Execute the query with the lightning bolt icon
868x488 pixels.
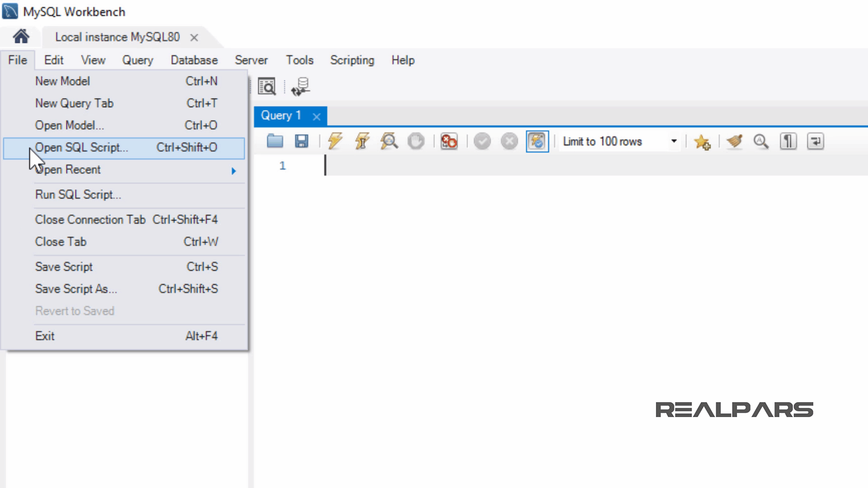pos(335,141)
